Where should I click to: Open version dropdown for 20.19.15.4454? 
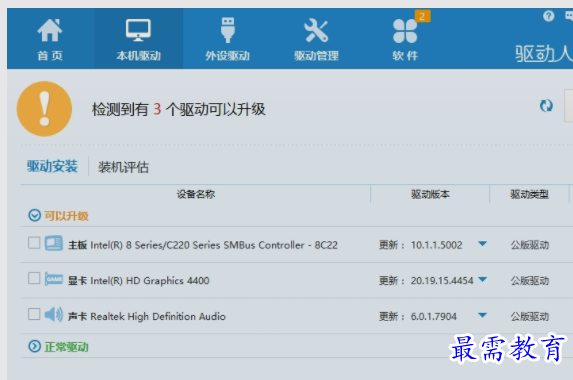(482, 280)
